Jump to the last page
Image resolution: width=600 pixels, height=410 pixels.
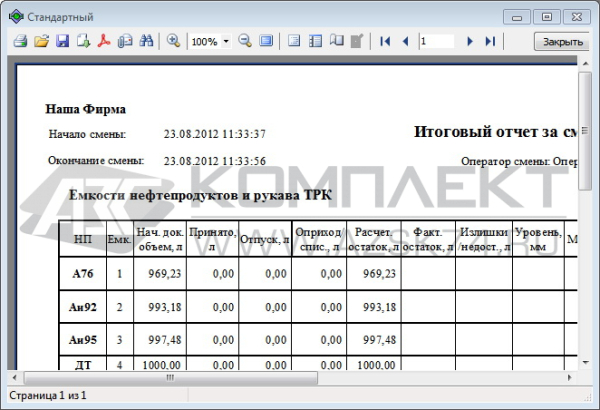click(491, 41)
